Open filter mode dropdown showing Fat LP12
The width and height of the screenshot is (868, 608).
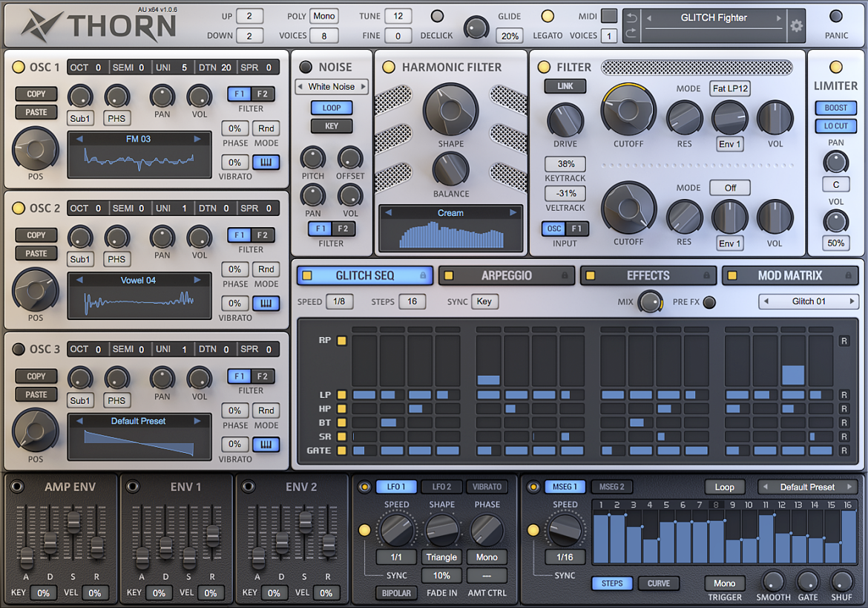click(x=730, y=88)
